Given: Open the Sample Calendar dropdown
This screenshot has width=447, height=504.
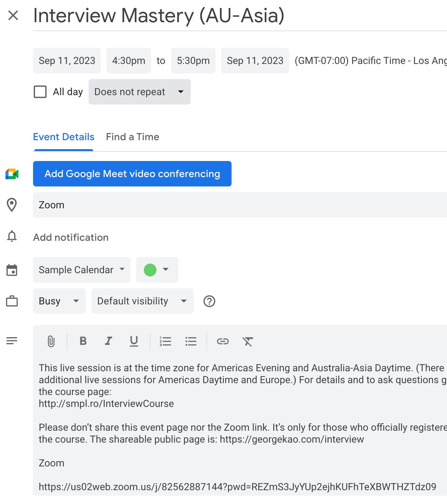Looking at the screenshot, I should tap(82, 270).
